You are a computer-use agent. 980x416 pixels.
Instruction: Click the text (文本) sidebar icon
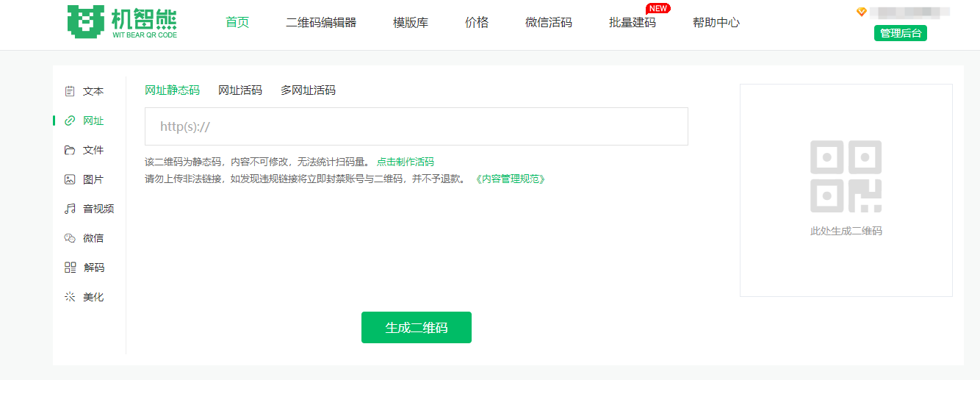click(70, 91)
